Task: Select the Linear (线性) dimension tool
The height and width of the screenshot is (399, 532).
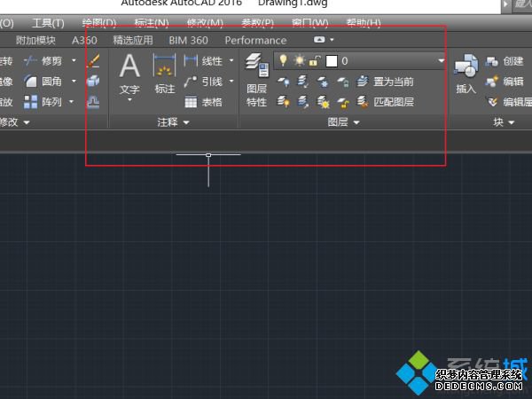Action: point(204,61)
